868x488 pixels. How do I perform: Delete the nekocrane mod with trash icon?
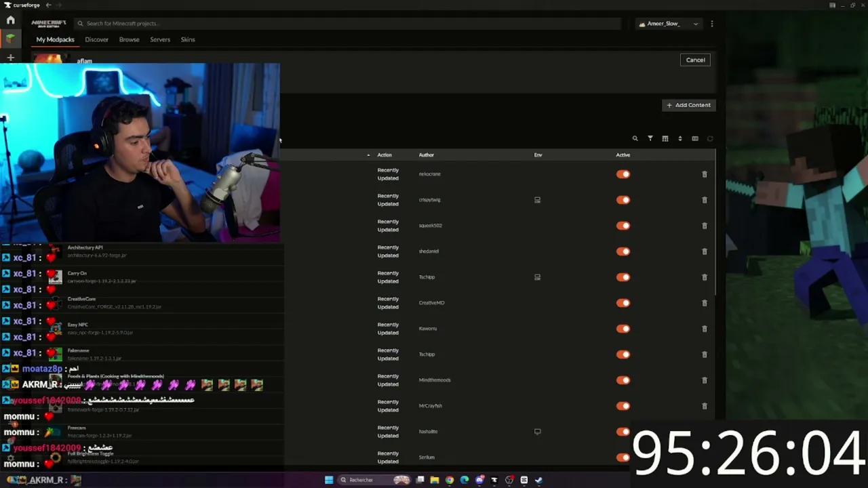click(705, 174)
